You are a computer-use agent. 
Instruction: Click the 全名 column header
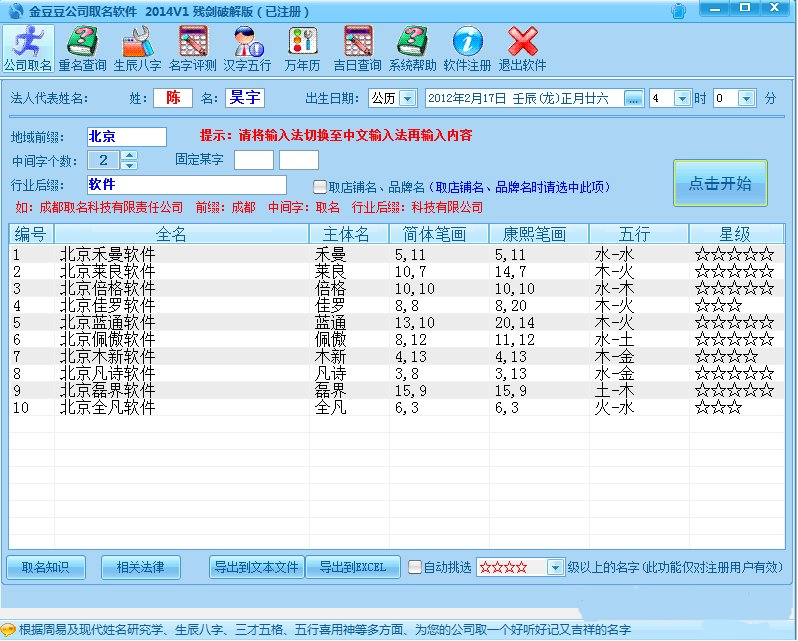tap(181, 234)
